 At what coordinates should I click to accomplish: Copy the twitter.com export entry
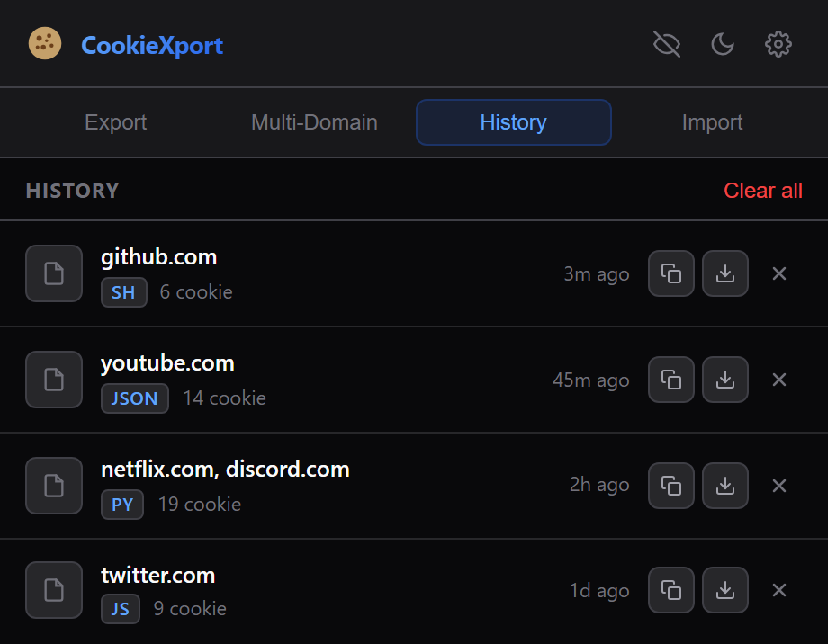coord(671,590)
